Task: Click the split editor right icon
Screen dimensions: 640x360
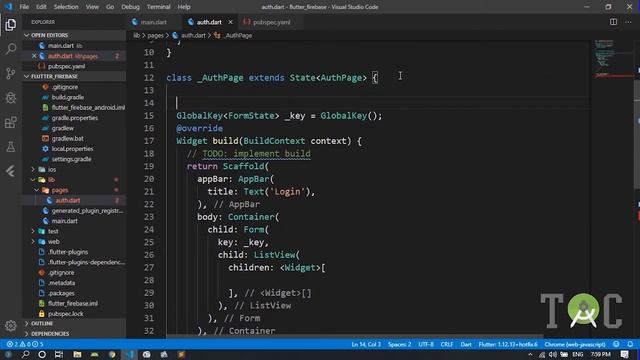Action: pyautogui.click(x=613, y=22)
